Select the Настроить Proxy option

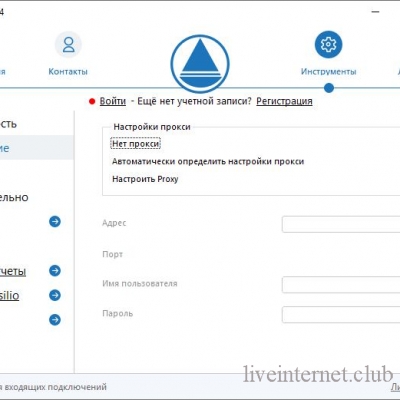[145, 179]
